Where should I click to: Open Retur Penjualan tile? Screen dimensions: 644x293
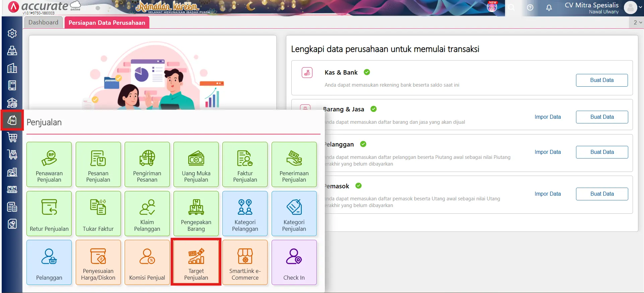click(49, 213)
